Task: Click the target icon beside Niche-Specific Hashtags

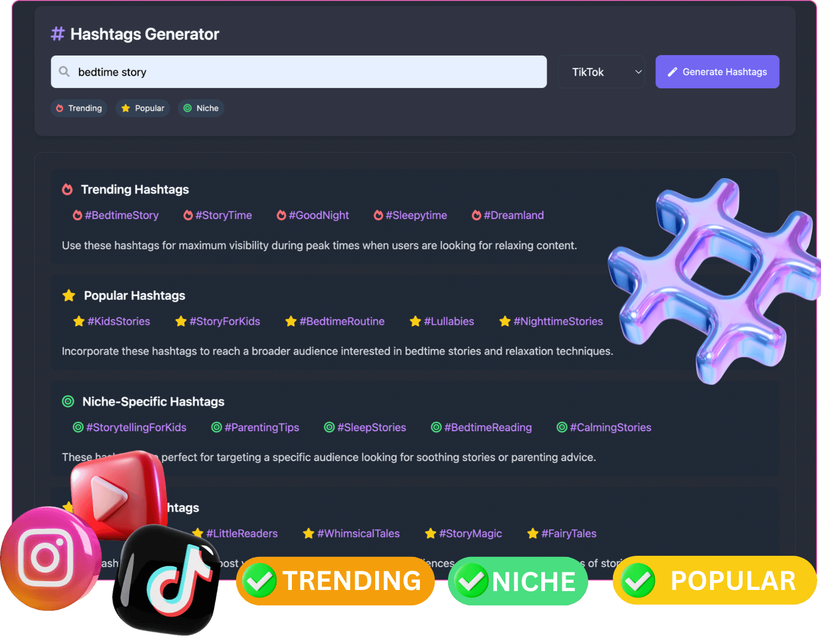Action: [x=68, y=401]
